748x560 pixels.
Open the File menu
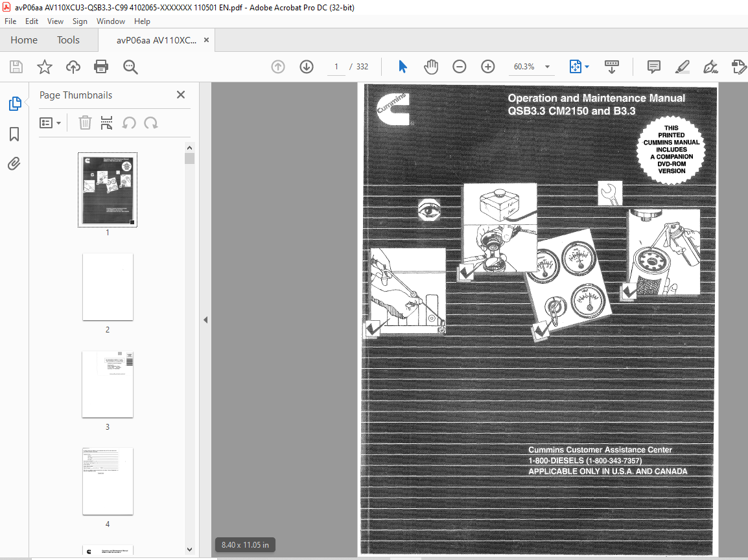click(x=10, y=21)
